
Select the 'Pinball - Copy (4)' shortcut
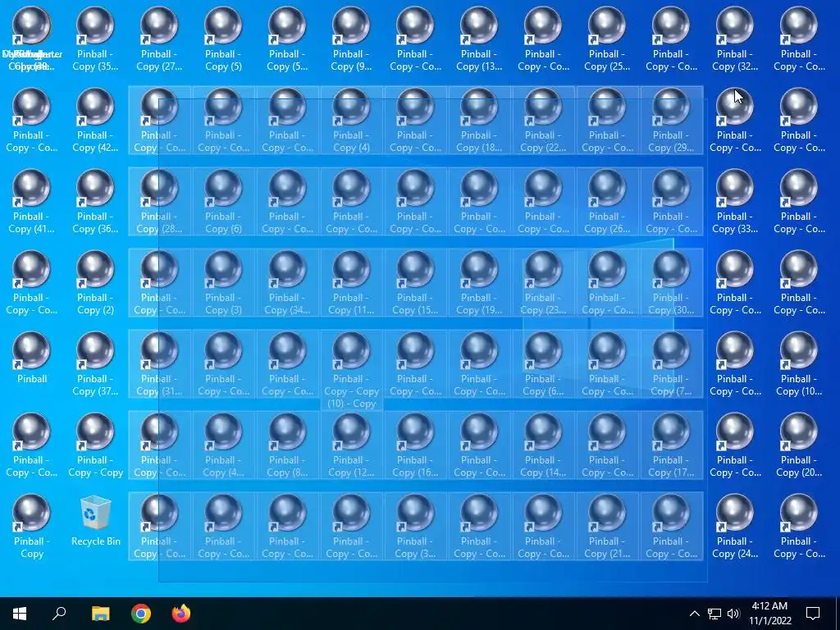(x=351, y=120)
